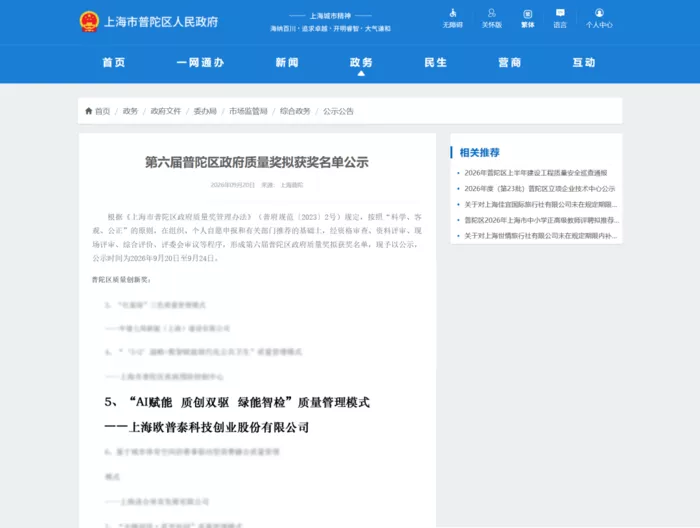Click the national emblem logo
The height and width of the screenshot is (528, 700).
tap(89, 21)
